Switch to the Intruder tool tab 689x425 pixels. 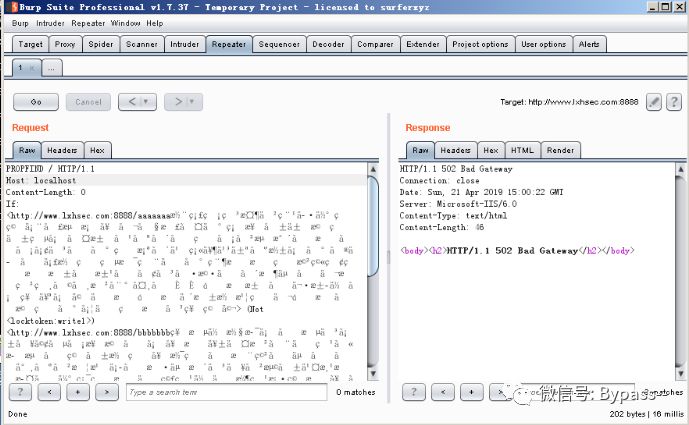point(185,44)
